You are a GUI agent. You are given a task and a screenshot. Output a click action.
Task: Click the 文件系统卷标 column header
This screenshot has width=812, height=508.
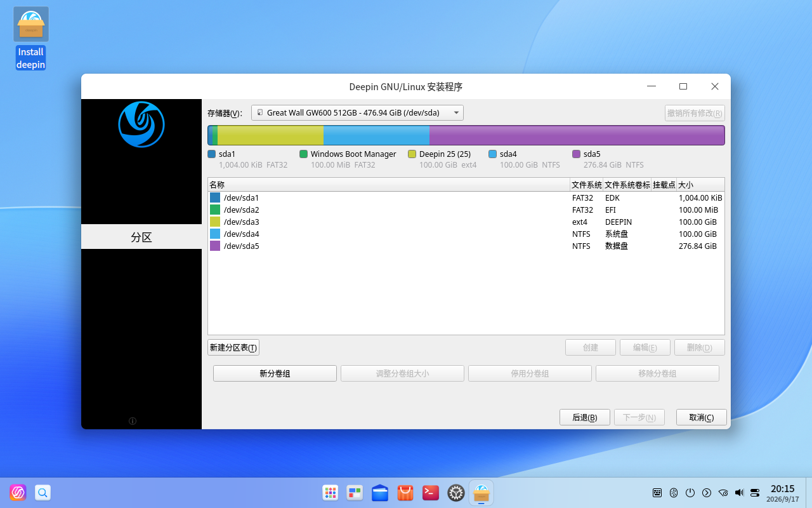[x=627, y=185]
